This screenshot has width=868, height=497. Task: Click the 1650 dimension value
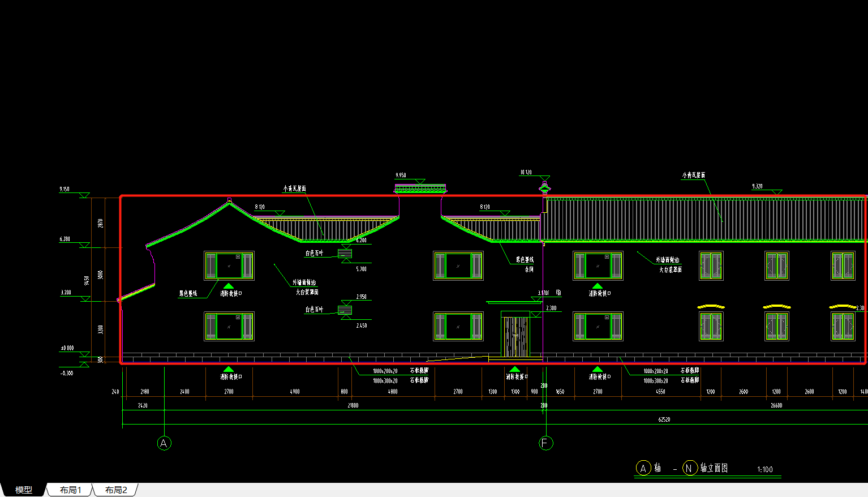point(560,392)
